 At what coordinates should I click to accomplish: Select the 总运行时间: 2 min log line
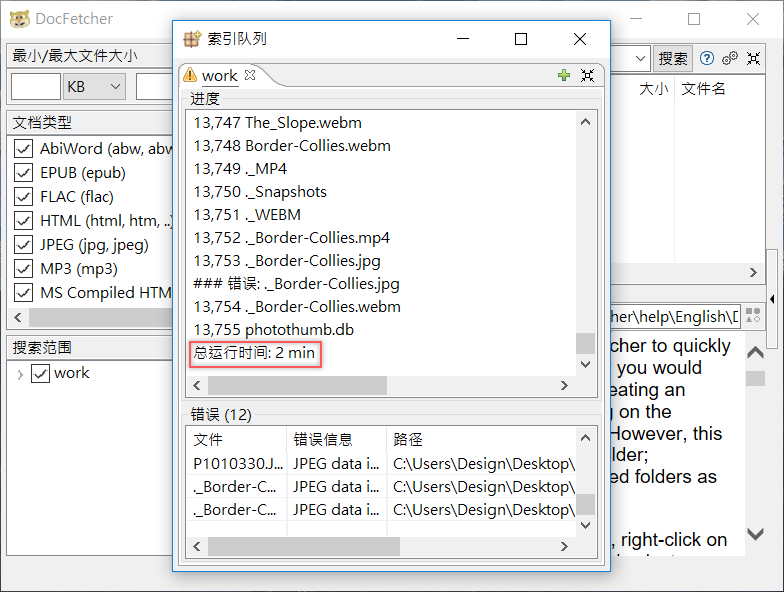[x=254, y=352]
